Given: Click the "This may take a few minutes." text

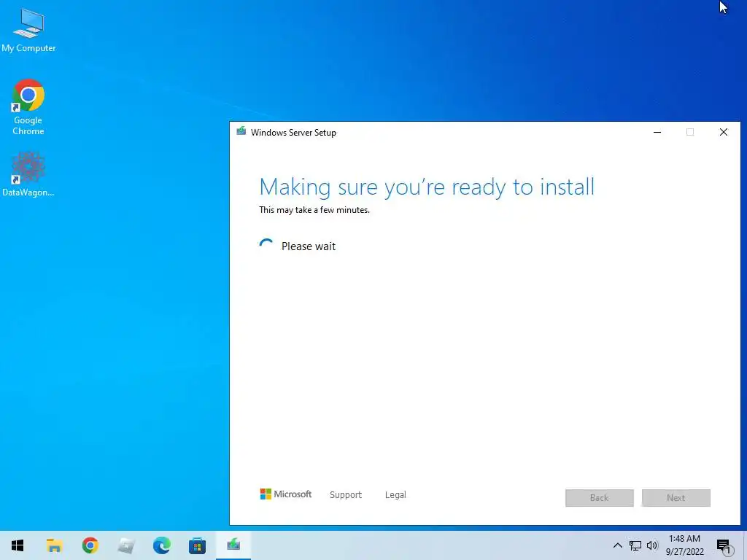Looking at the screenshot, I should [x=314, y=210].
